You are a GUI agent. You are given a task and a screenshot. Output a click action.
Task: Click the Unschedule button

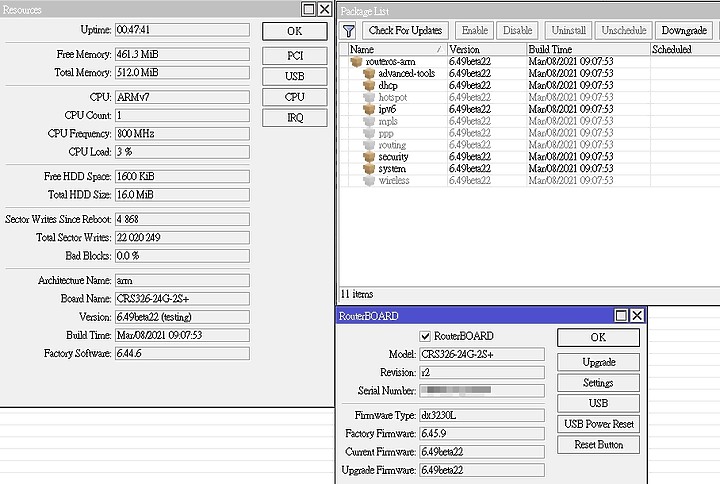(624, 31)
